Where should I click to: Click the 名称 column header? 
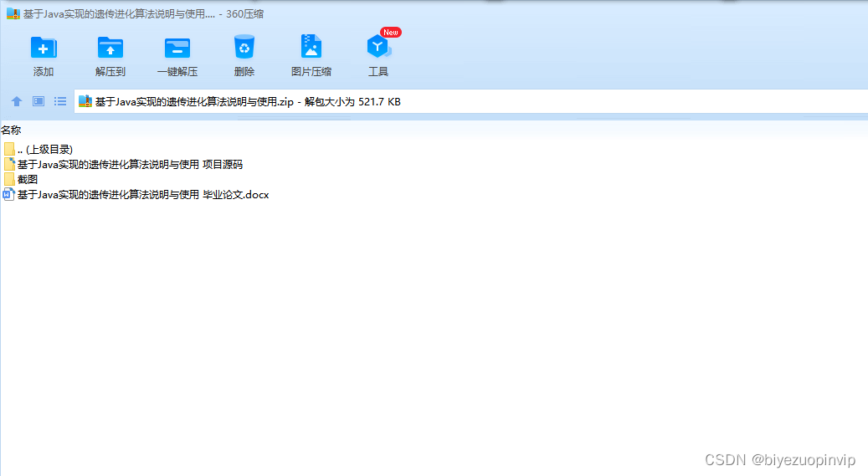pyautogui.click(x=11, y=130)
